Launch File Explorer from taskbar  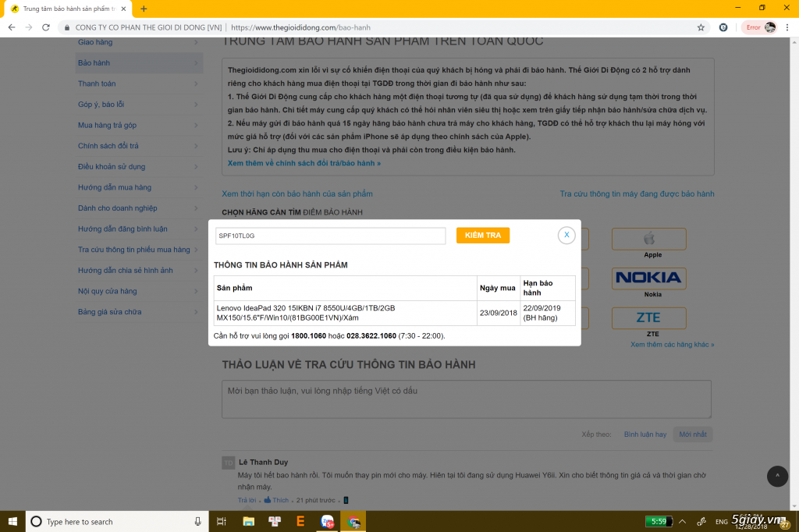pyautogui.click(x=248, y=521)
